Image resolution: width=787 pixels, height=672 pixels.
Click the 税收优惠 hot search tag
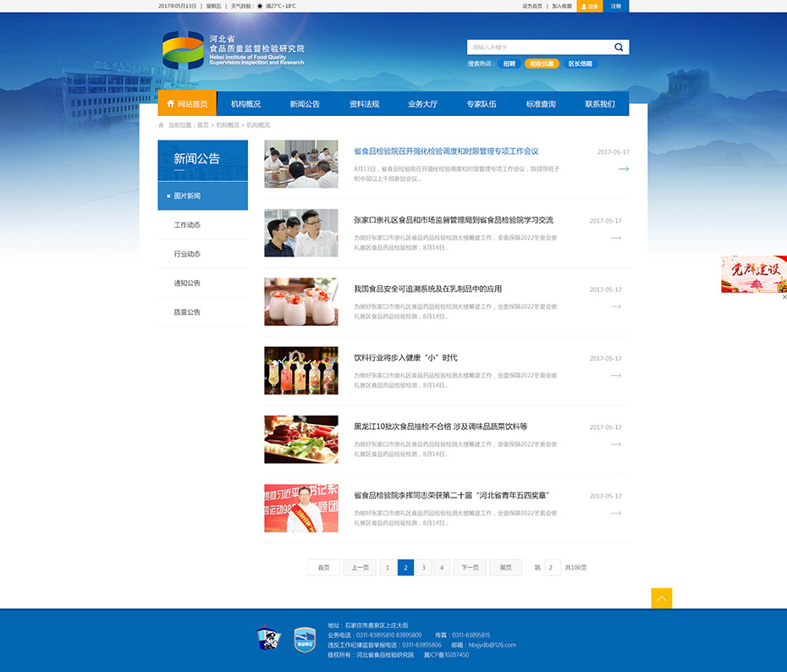pyautogui.click(x=542, y=63)
